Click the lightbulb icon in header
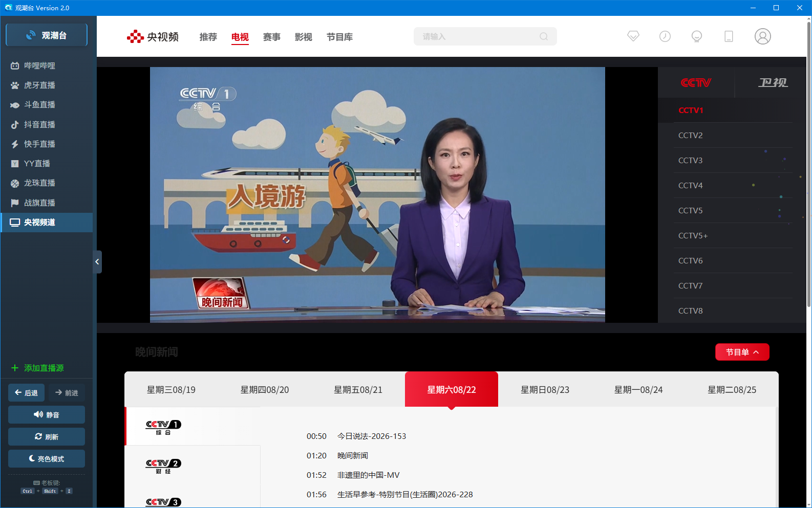The height and width of the screenshot is (508, 812). click(x=697, y=36)
